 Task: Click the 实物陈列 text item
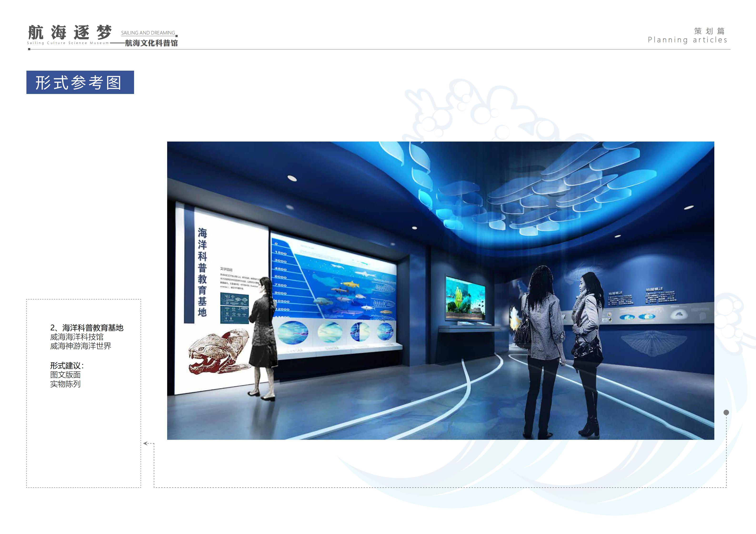click(x=65, y=384)
